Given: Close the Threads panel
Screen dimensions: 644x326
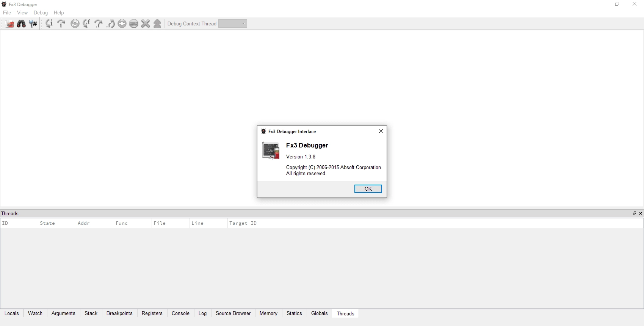Looking at the screenshot, I should tap(641, 213).
